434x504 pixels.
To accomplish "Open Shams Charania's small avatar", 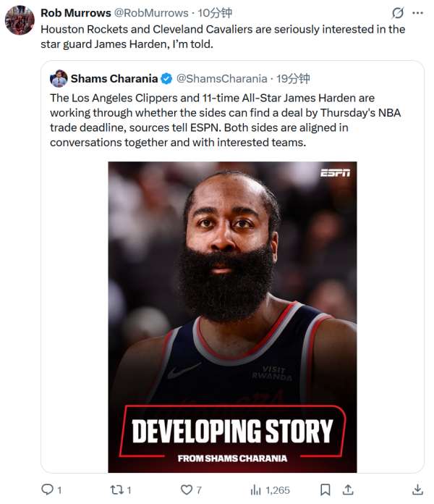I will (x=59, y=78).
